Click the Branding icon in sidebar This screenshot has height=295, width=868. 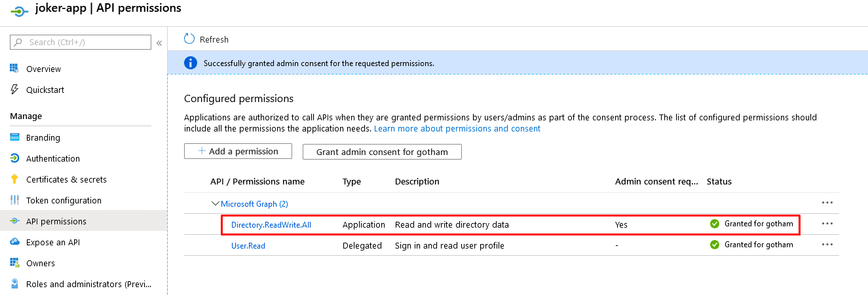pyautogui.click(x=14, y=137)
